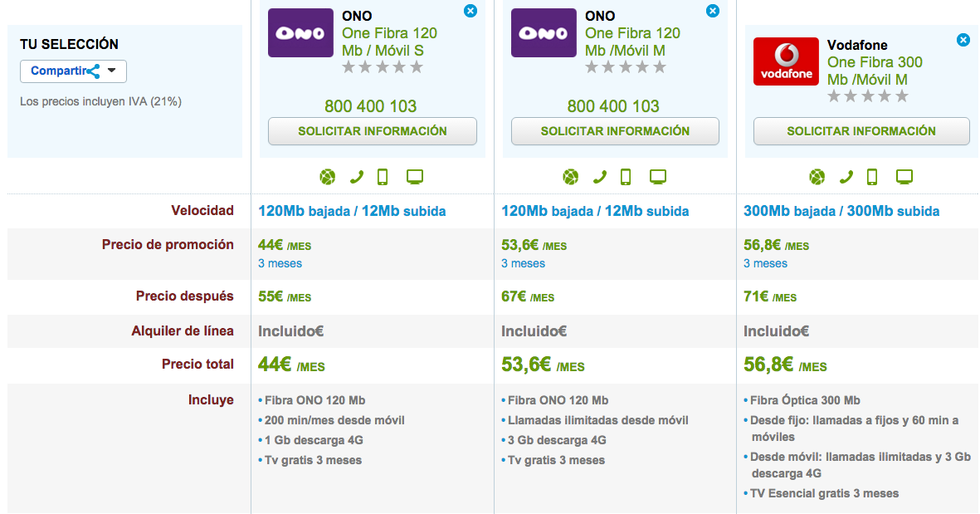The height and width of the screenshot is (514, 980).
Task: Click TV screen icon under Vodafone plan
Action: coord(904,178)
